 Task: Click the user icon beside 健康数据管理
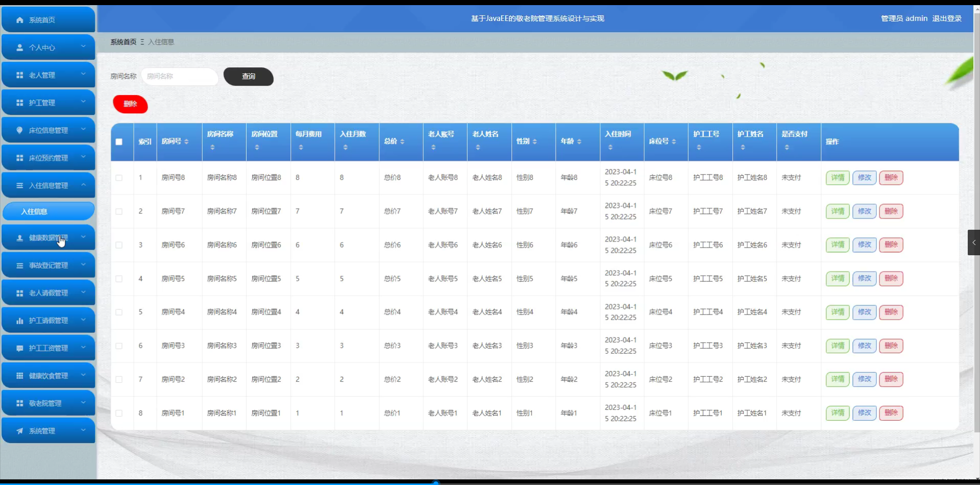(x=20, y=238)
